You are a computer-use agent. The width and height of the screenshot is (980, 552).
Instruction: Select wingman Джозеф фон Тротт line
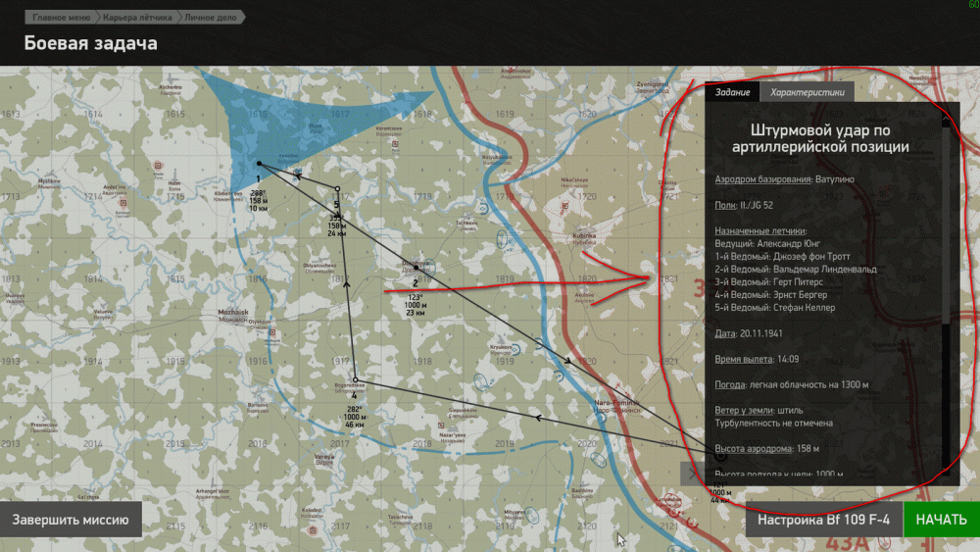[x=782, y=256]
